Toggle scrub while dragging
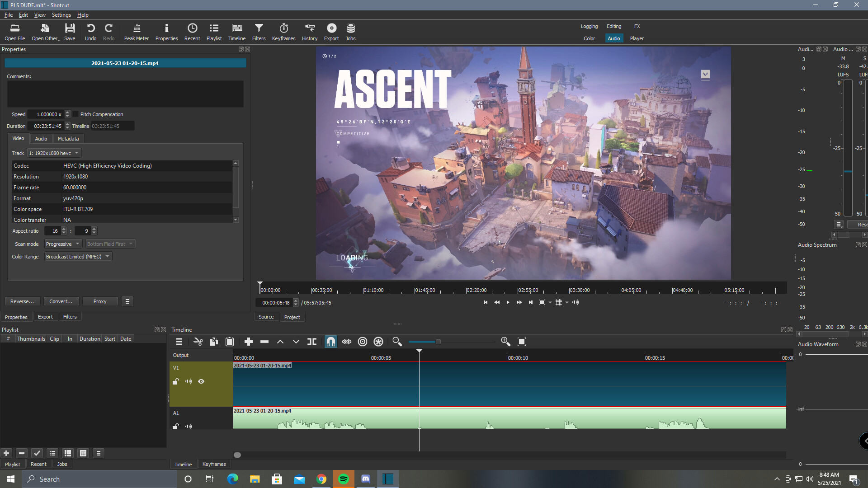Screen dimensions: 868x488 pyautogui.click(x=347, y=342)
